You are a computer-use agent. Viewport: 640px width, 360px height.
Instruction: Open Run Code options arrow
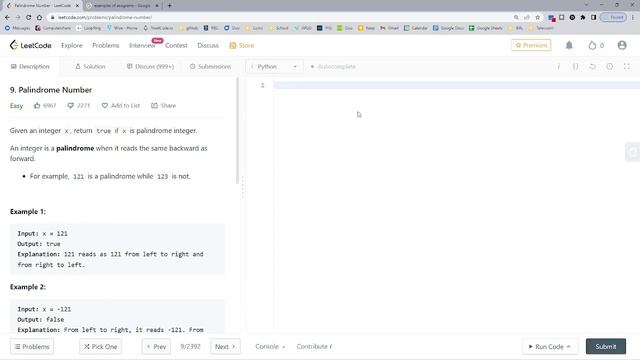pos(569,347)
